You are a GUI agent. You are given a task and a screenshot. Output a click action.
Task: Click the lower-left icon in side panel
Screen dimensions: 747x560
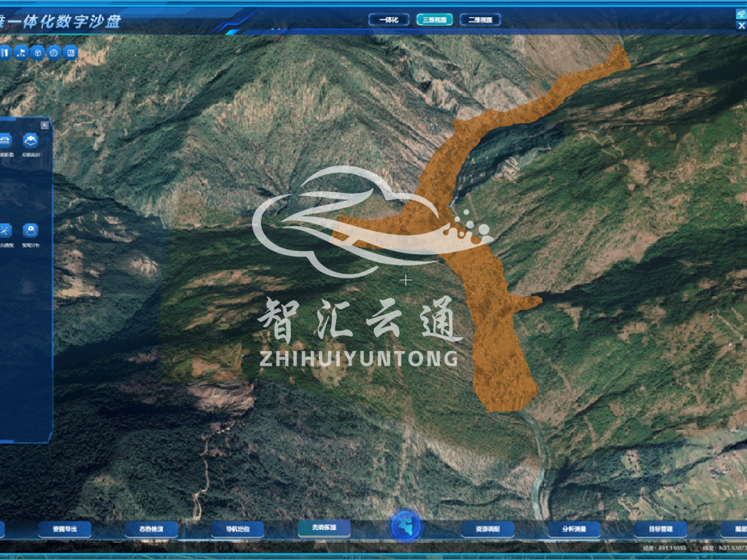pyautogui.click(x=5, y=230)
